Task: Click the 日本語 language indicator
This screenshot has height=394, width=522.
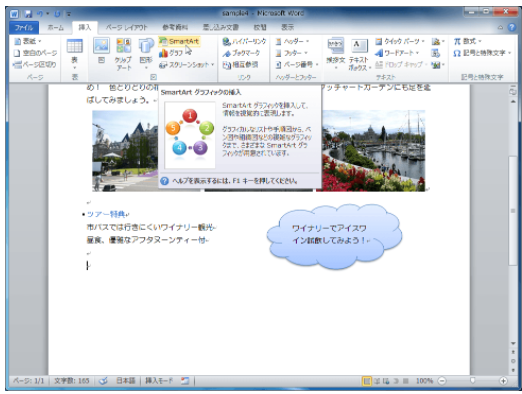Action: pyautogui.click(x=126, y=381)
